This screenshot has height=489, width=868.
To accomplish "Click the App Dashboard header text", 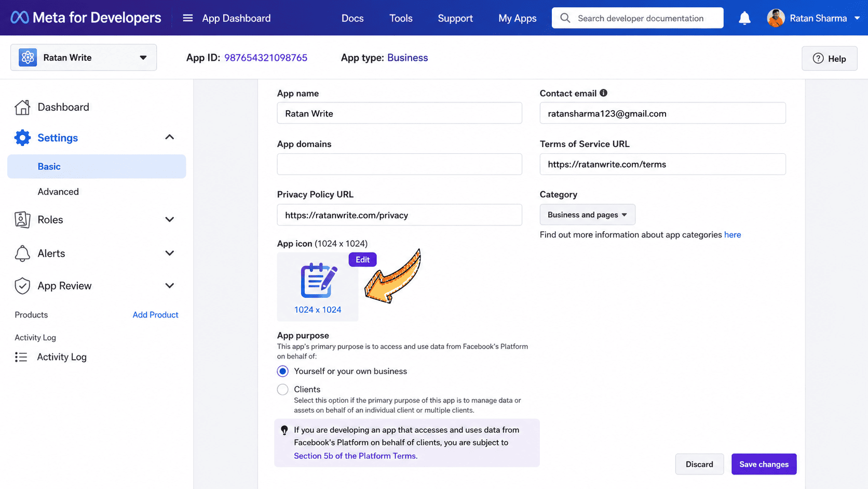I will coord(236,18).
